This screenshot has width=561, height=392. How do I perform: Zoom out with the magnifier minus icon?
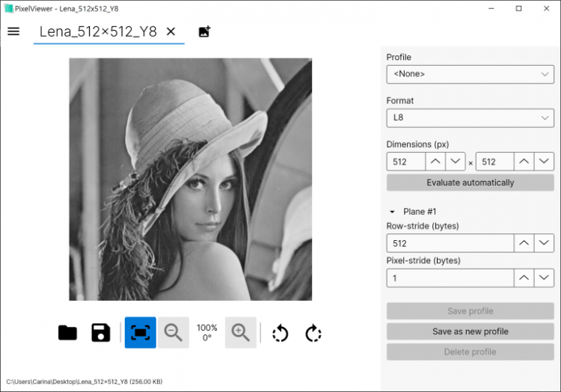click(174, 333)
